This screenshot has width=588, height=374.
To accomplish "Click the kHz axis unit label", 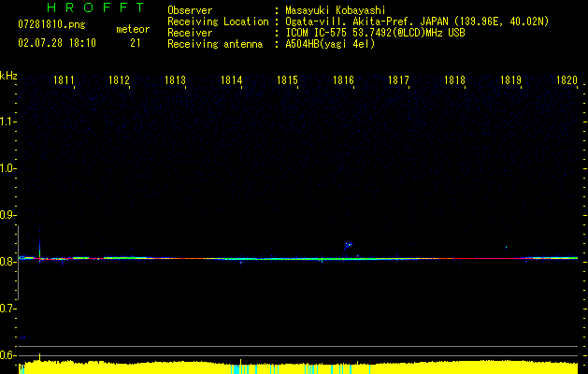I will tap(8, 76).
